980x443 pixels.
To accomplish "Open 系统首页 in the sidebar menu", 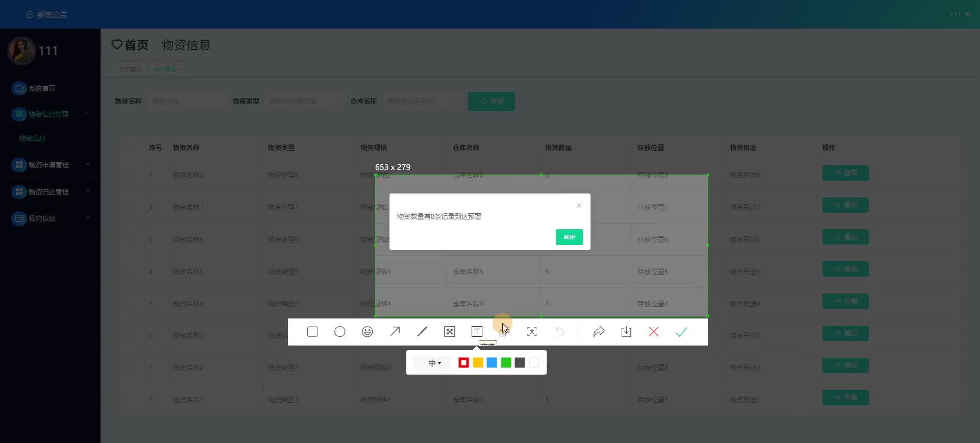I will point(42,88).
